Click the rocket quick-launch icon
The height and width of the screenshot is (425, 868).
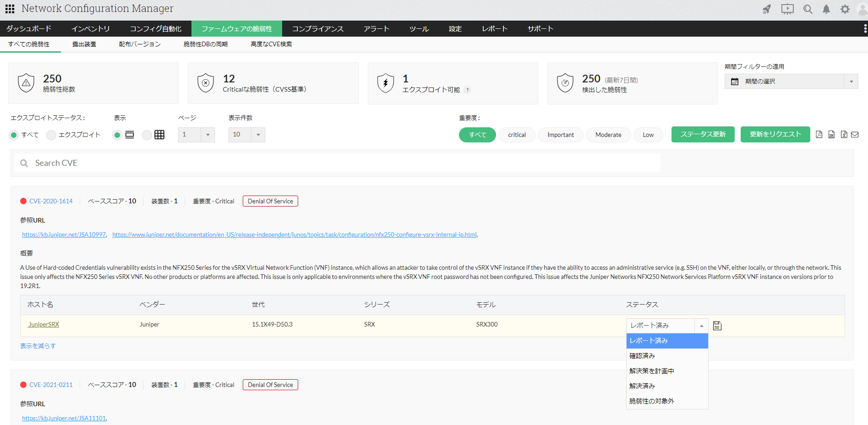766,9
